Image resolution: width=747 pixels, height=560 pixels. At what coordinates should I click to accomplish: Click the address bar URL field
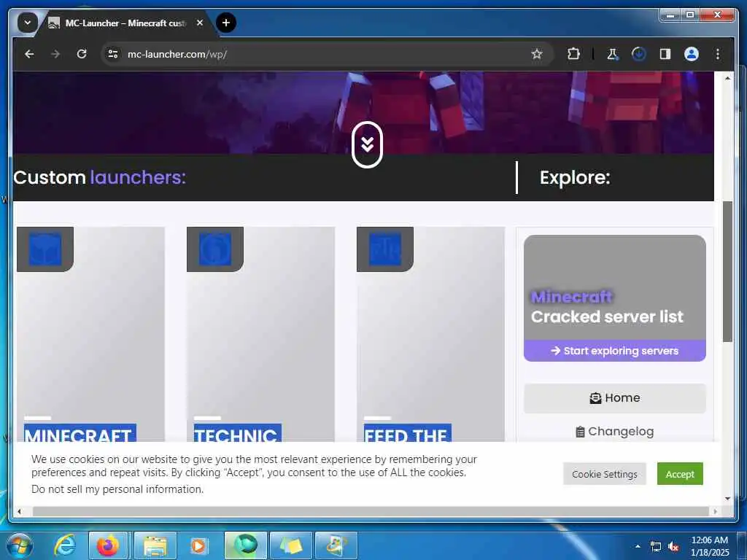pos(326,54)
